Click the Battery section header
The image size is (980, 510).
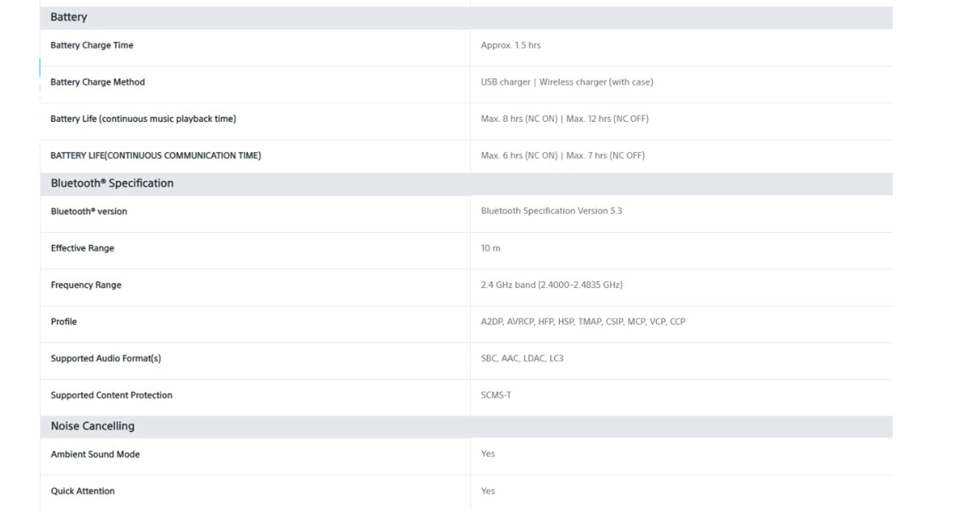(69, 17)
